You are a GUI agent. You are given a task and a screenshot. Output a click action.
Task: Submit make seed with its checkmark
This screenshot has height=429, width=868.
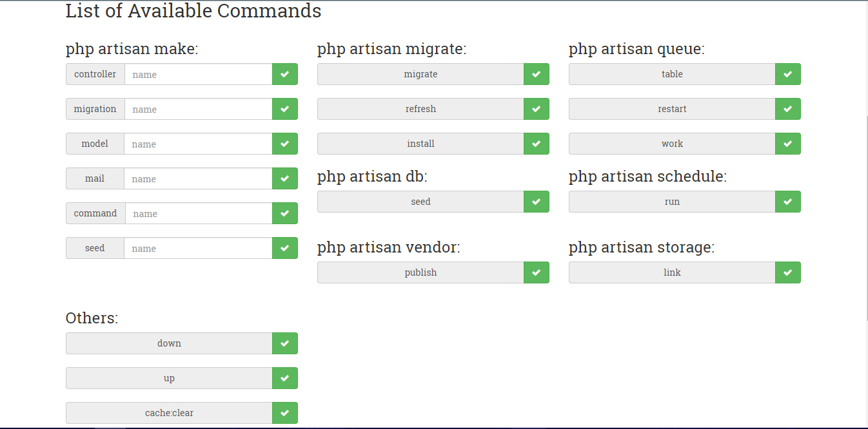[x=284, y=248]
